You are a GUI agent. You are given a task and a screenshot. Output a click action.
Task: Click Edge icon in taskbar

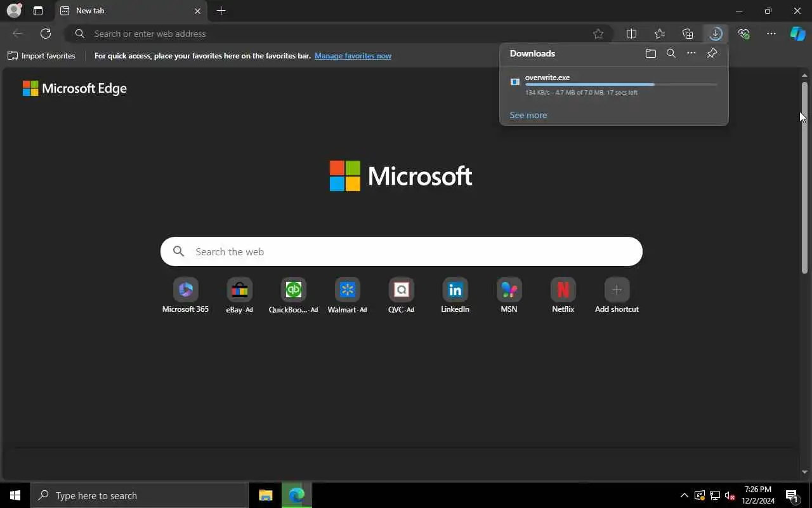pos(296,495)
